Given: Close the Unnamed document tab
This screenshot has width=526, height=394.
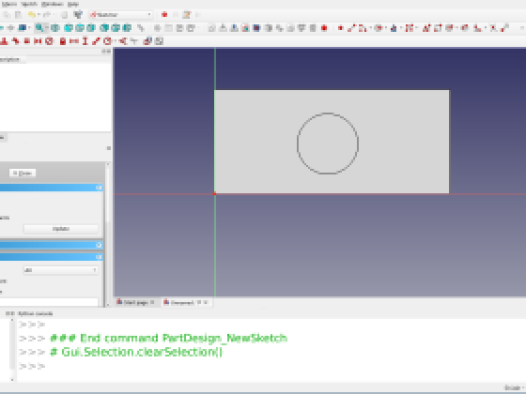Looking at the screenshot, I should click(x=206, y=302).
